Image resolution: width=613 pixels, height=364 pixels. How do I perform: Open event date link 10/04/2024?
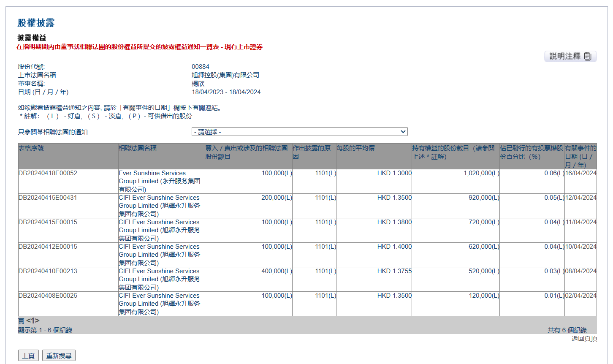tap(580, 247)
